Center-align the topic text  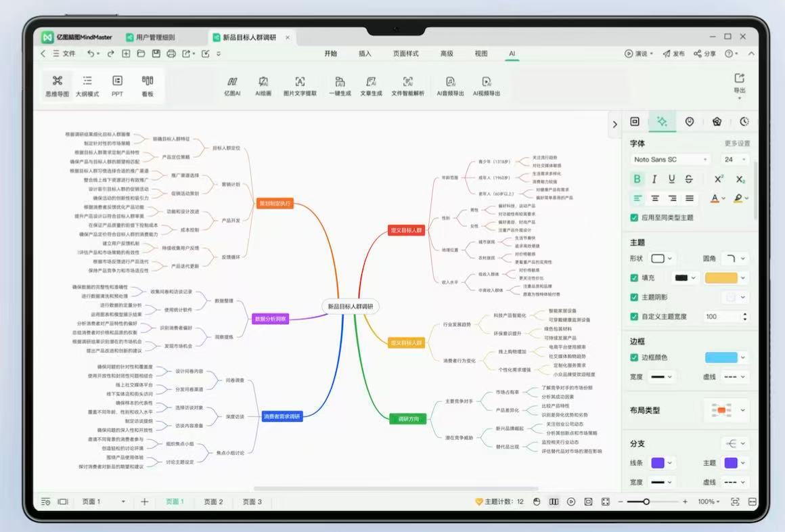[655, 198]
